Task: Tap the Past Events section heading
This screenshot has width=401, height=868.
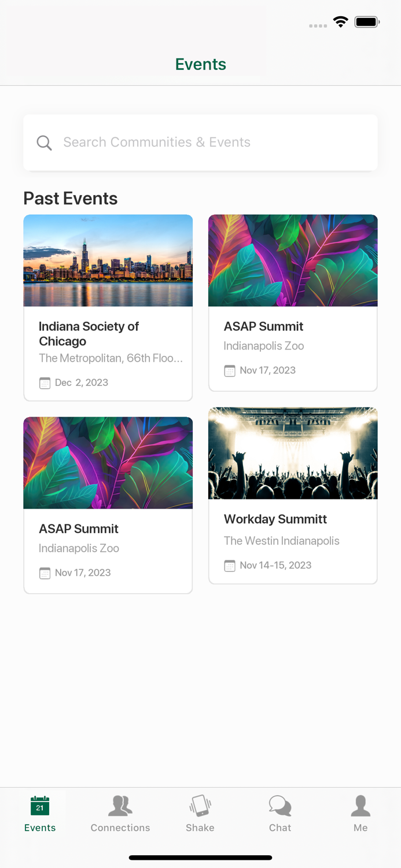Action: point(71,198)
